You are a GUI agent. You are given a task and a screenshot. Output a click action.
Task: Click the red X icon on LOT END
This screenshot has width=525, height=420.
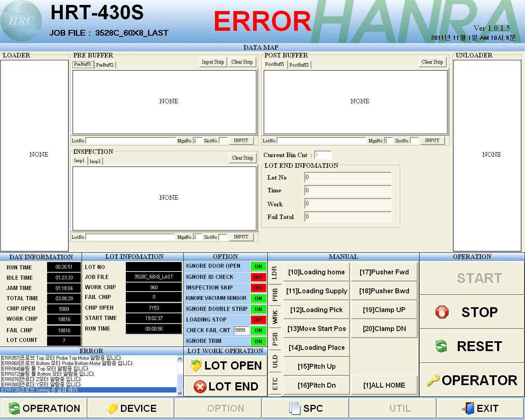(x=200, y=386)
